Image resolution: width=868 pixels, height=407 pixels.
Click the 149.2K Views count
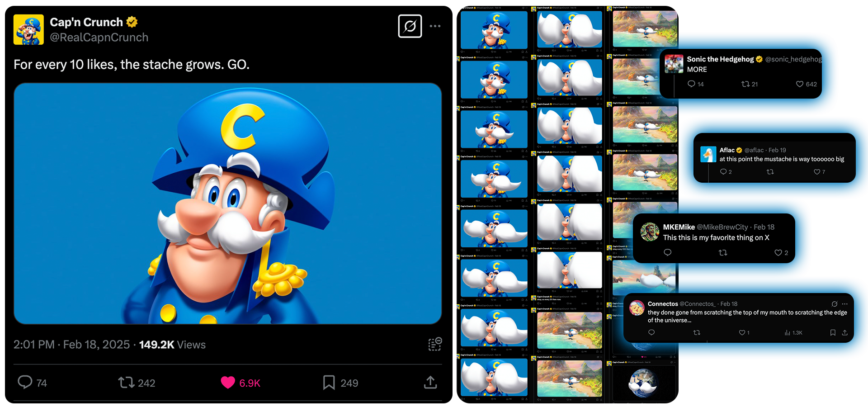[x=172, y=345]
